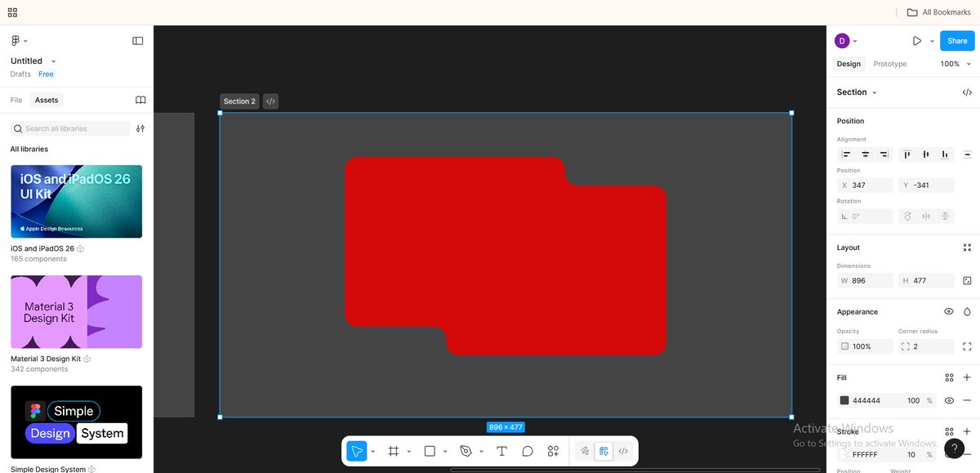980x473 pixels.
Task: Open presentation options arrow beside Play
Action: (x=932, y=41)
